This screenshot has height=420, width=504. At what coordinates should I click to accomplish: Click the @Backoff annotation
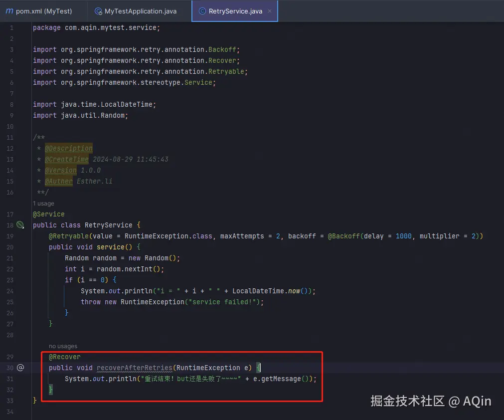click(343, 236)
